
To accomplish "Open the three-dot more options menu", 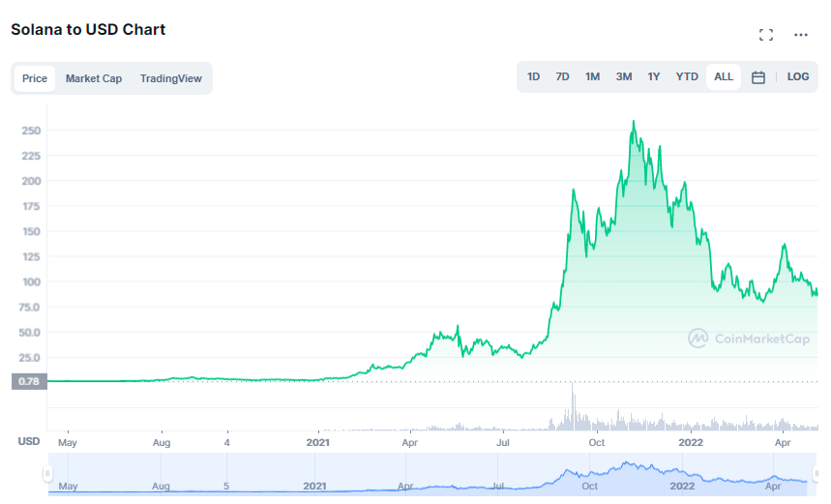I will tap(801, 35).
